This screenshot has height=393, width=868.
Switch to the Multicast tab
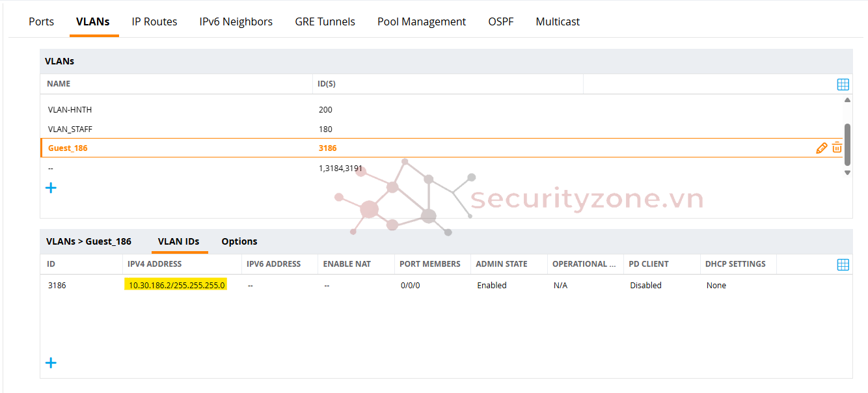point(557,21)
